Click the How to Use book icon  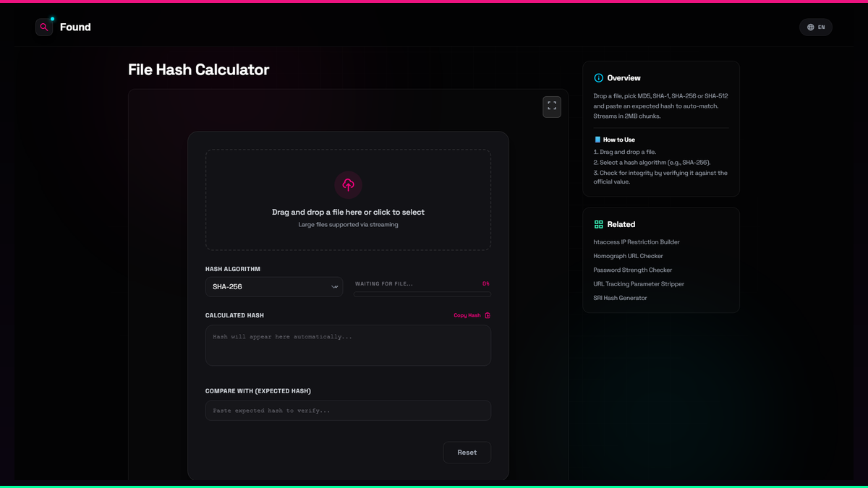pyautogui.click(x=597, y=140)
